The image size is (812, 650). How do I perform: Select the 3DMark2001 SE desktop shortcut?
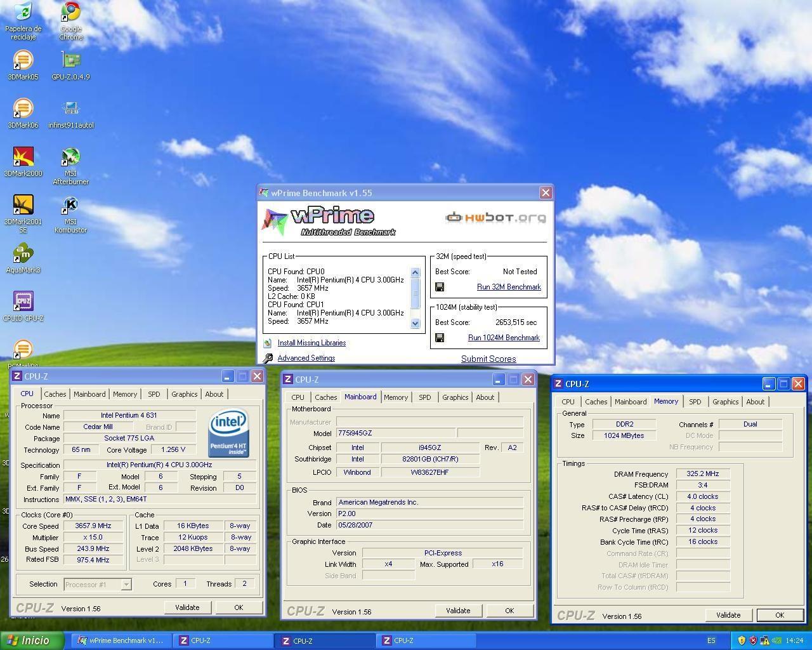tap(23, 214)
